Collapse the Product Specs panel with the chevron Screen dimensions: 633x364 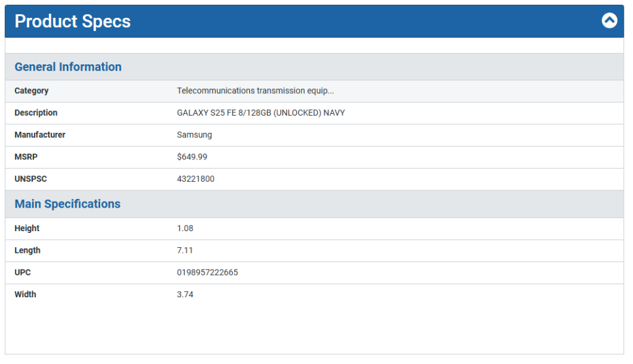pyautogui.click(x=609, y=21)
